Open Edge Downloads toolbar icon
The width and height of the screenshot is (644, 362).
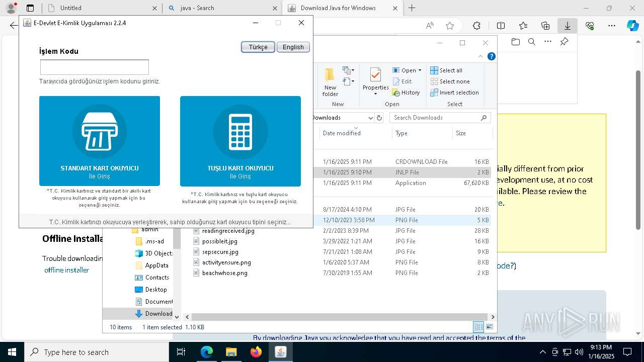pos(567,26)
